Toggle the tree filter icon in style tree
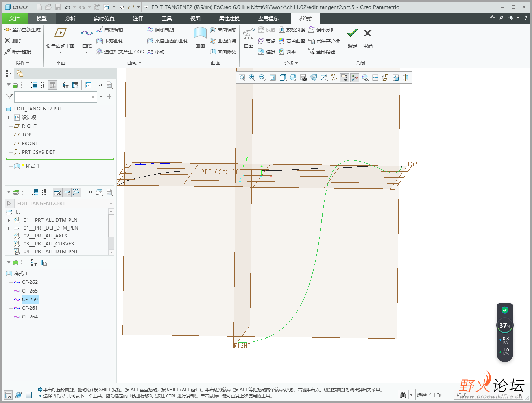Viewport: 532px width, 403px height. (x=34, y=263)
